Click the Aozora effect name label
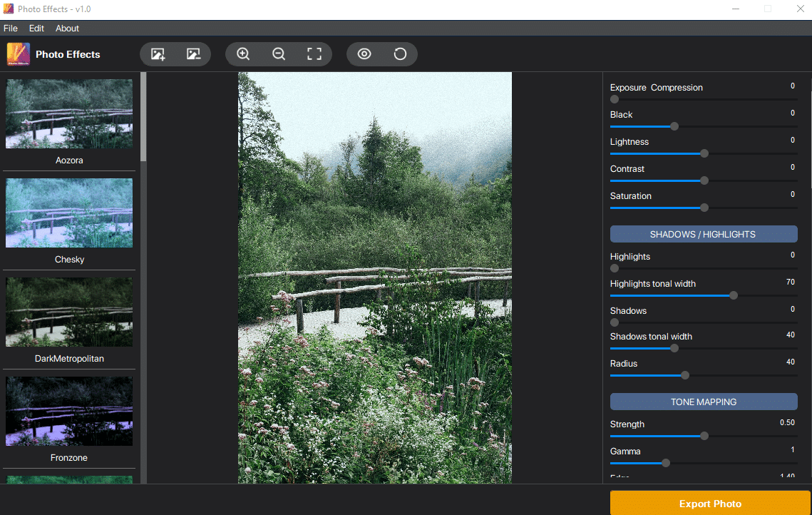This screenshot has width=812, height=515. 69,160
